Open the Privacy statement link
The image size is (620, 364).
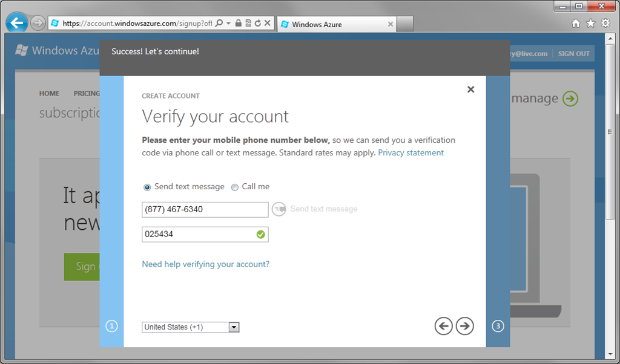pyautogui.click(x=411, y=153)
